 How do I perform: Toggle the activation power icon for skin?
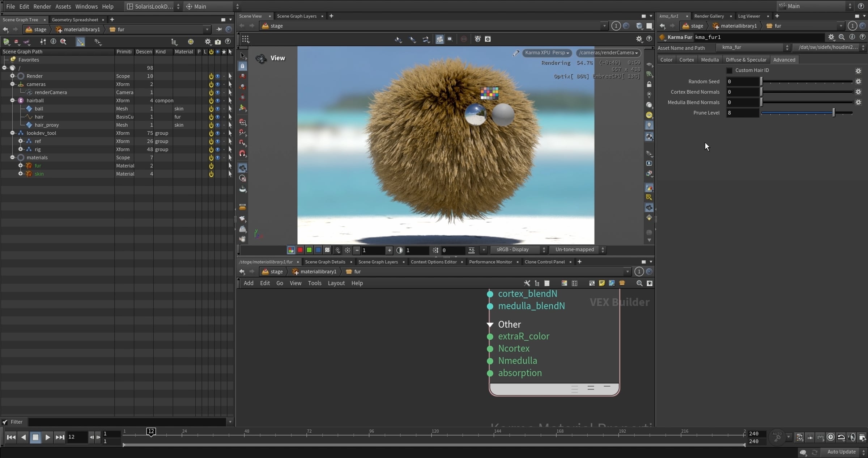(211, 174)
